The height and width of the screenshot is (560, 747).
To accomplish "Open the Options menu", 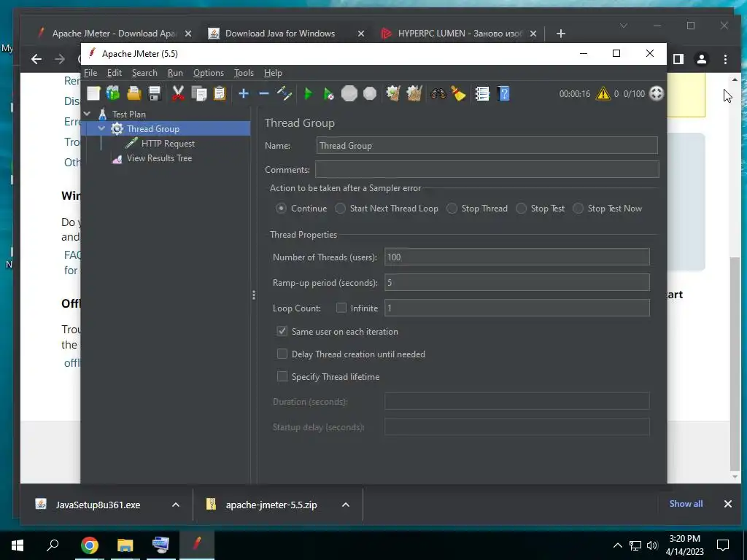I will 208,73.
